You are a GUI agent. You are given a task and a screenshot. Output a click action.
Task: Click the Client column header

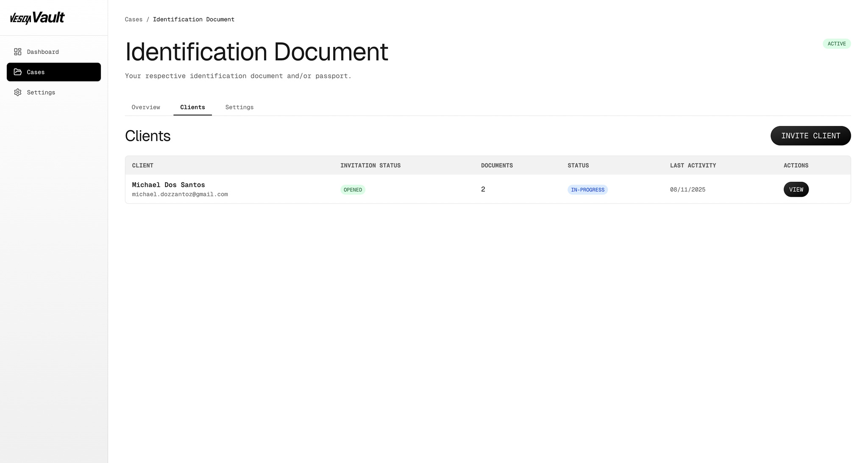click(142, 165)
